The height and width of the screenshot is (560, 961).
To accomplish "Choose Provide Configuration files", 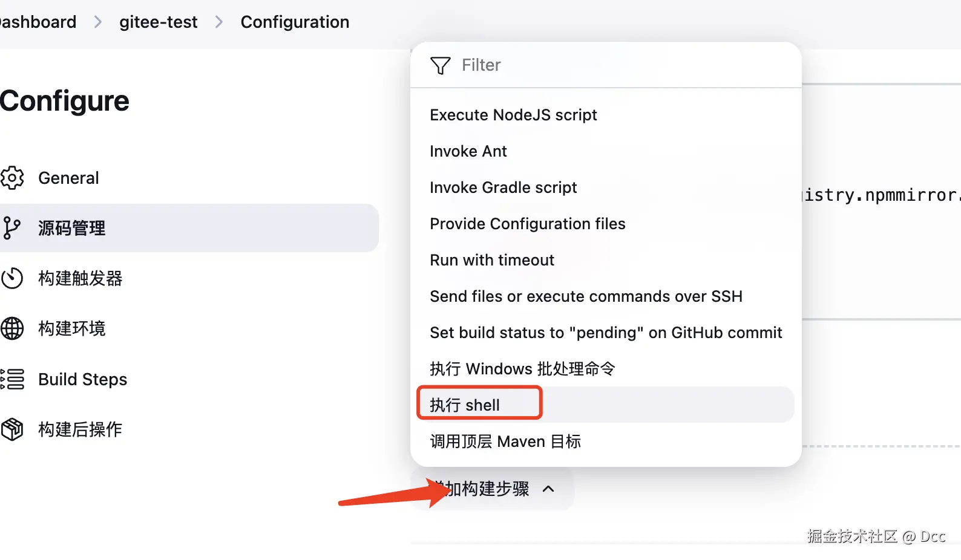I will click(527, 224).
